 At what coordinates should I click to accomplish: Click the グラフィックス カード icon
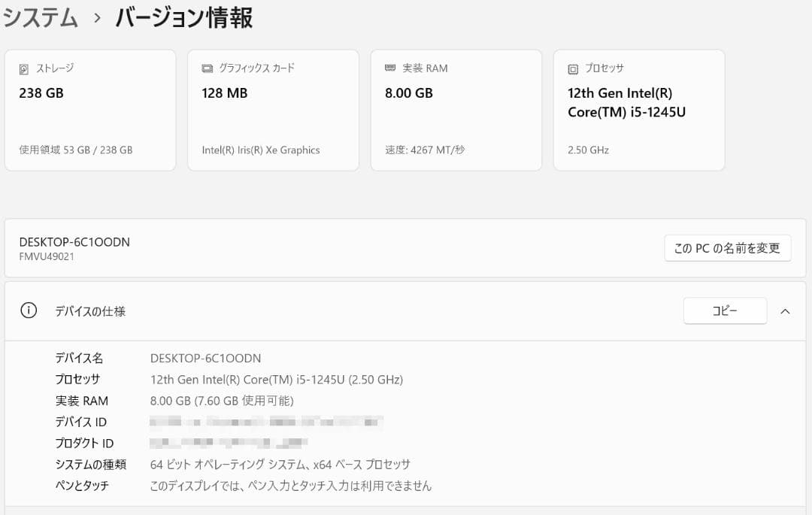[x=206, y=68]
